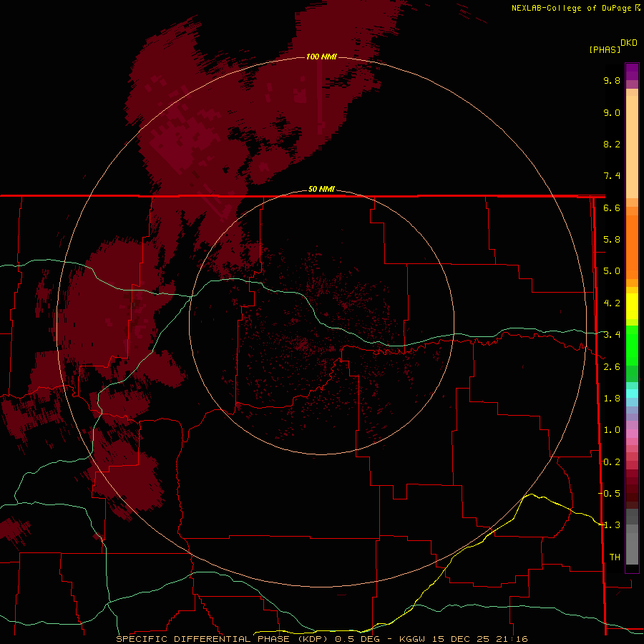
Task: Click the -0.5 legend value
Action: click(x=609, y=494)
